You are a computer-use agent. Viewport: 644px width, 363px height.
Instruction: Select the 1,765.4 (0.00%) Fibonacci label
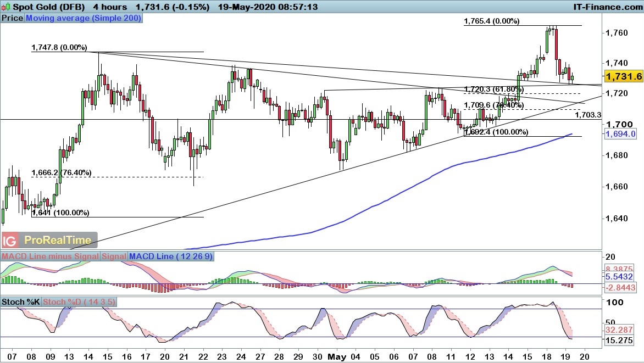492,21
